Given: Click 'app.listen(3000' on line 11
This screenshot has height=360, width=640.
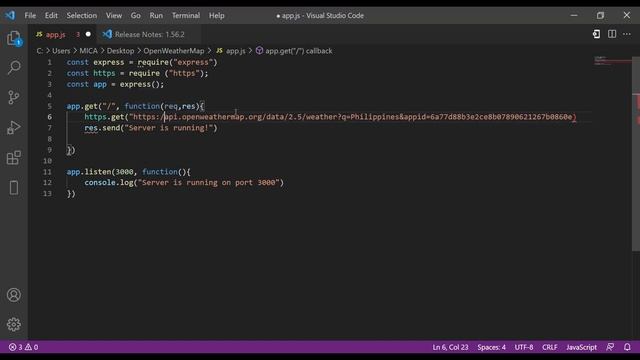Looking at the screenshot, I should click(x=100, y=171).
